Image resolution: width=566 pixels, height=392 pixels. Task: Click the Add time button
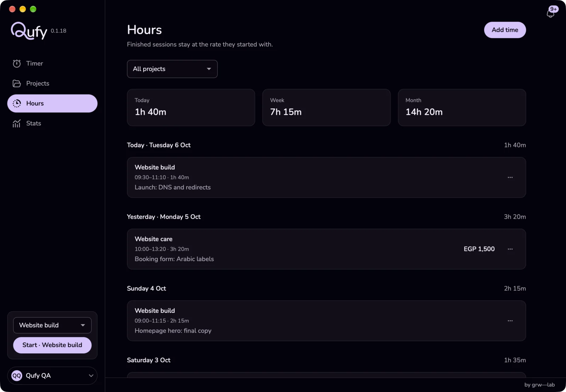[x=505, y=30]
